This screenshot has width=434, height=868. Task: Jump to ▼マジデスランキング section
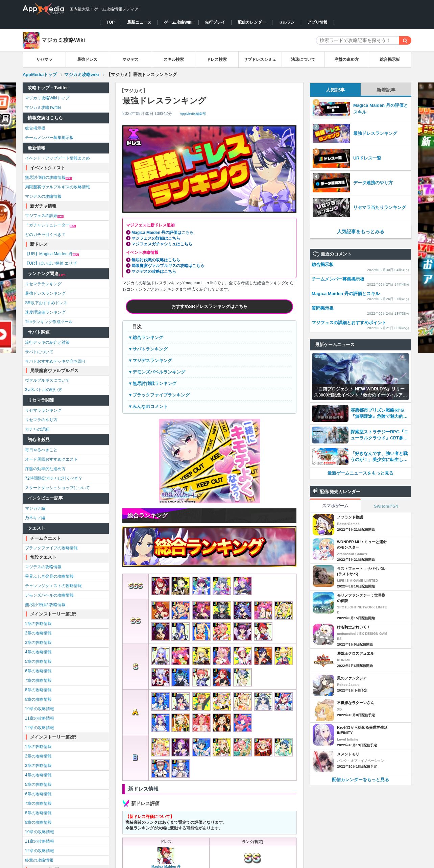(150, 361)
